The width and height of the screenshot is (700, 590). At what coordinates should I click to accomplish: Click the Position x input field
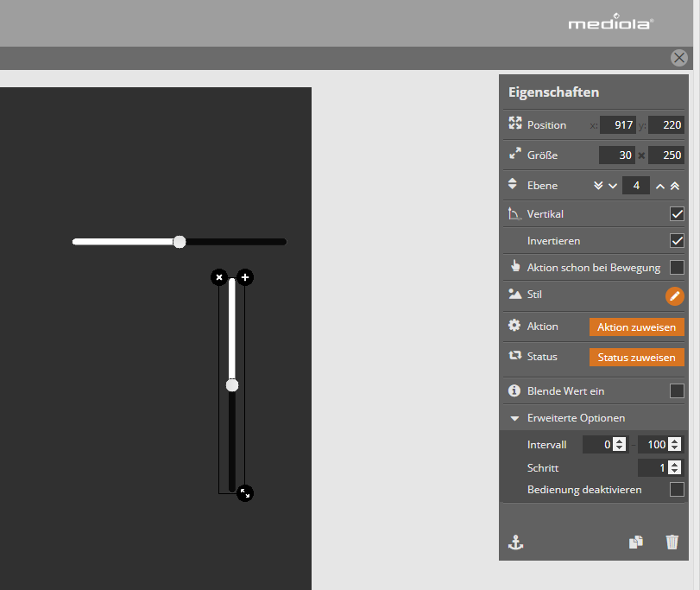618,125
